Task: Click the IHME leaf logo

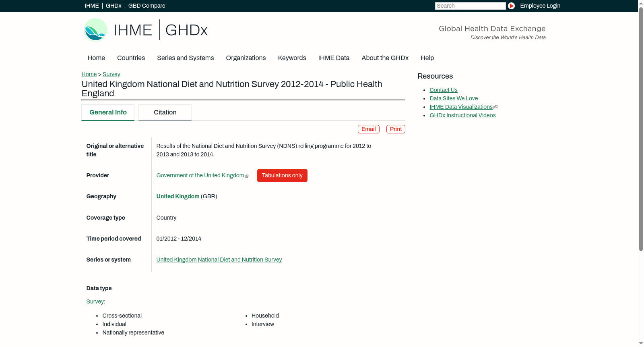Action: coord(95,30)
